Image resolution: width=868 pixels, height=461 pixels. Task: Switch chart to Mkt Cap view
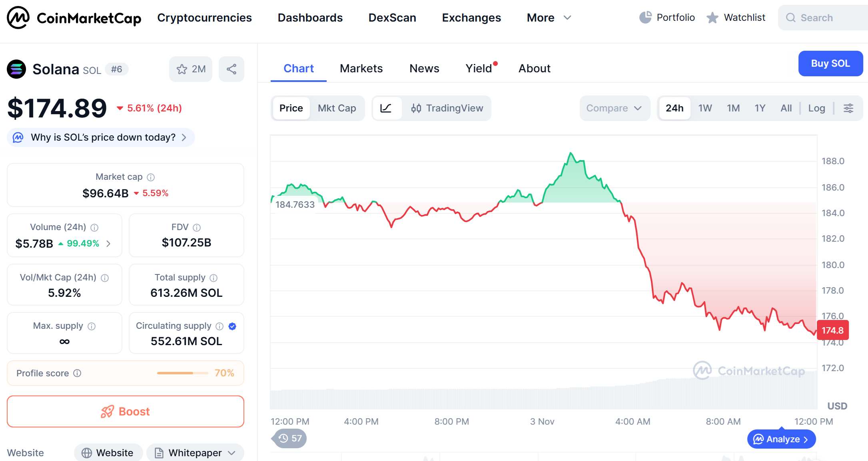[337, 108]
